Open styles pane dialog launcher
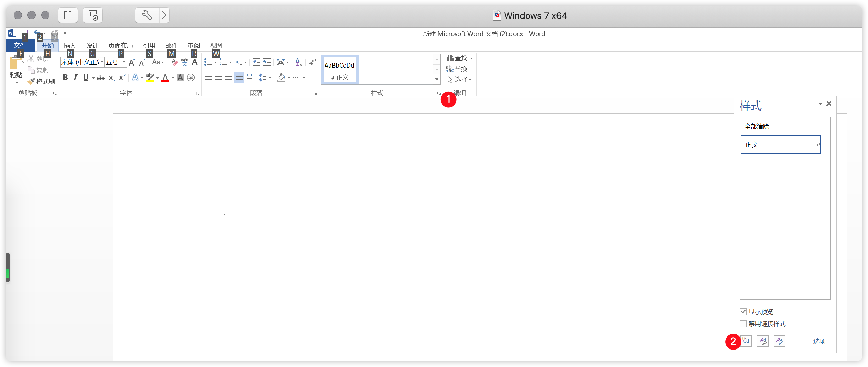Screen dimensions: 868x367 [439, 93]
